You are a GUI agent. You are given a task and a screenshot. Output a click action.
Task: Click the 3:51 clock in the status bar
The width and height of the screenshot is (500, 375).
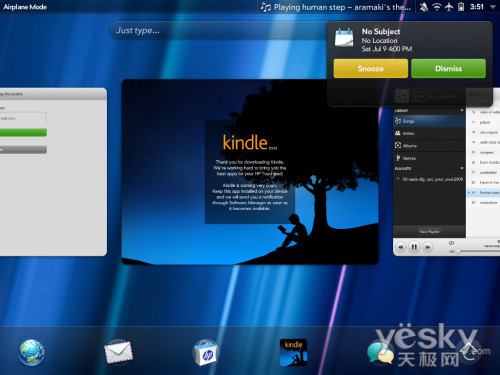click(x=477, y=7)
